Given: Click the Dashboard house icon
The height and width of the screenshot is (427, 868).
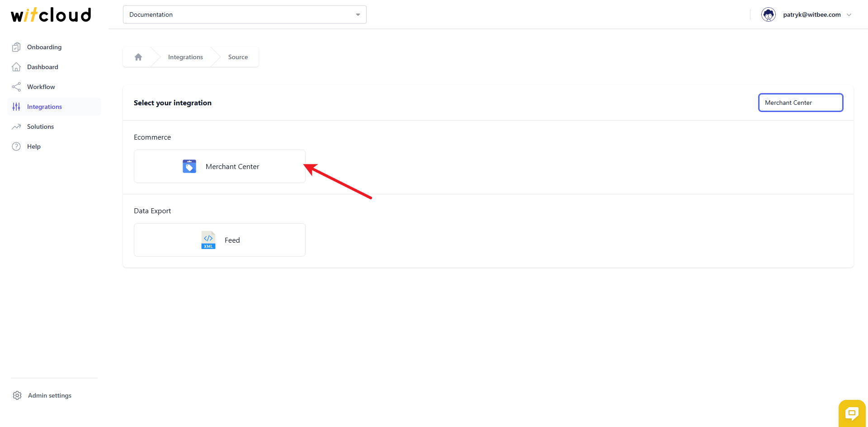Looking at the screenshot, I should coord(16,67).
